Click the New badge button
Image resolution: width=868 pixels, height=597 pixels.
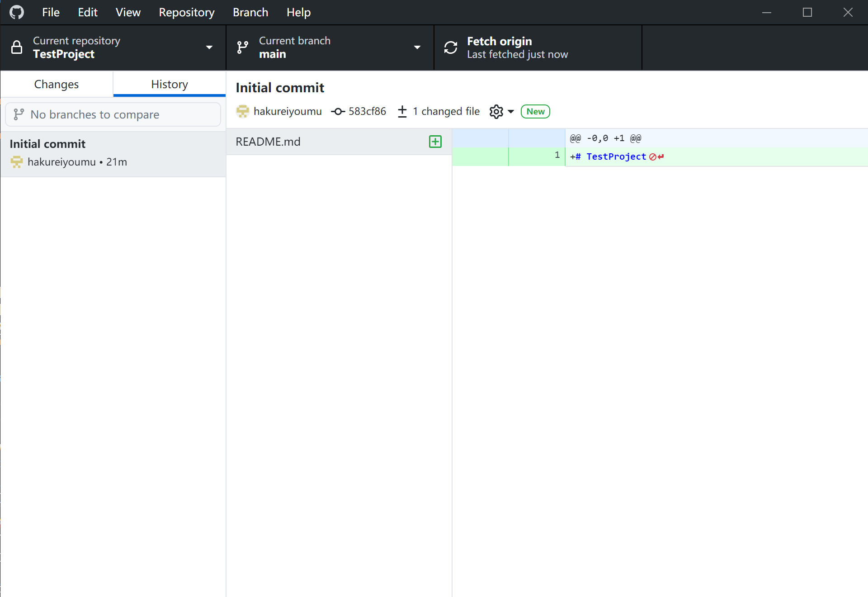[x=535, y=112]
